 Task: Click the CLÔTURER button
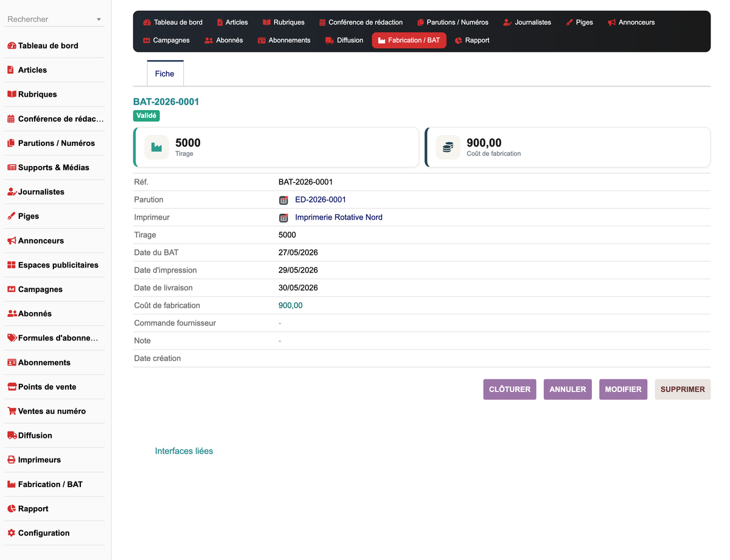pos(510,389)
